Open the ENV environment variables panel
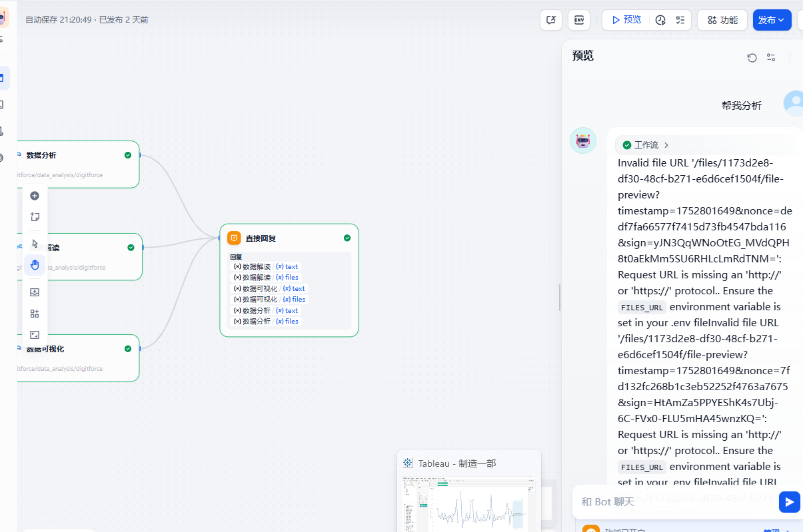 click(x=579, y=20)
